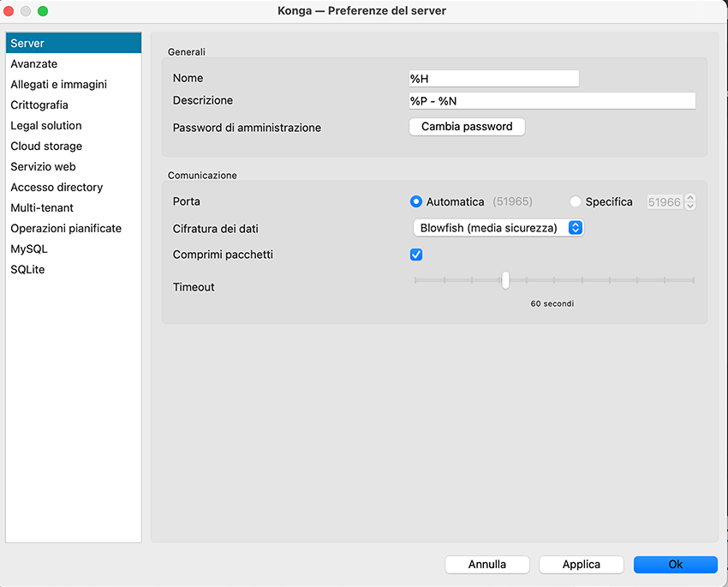Open the Cifratura dei dati dropdown
The image size is (728, 587).
point(498,228)
